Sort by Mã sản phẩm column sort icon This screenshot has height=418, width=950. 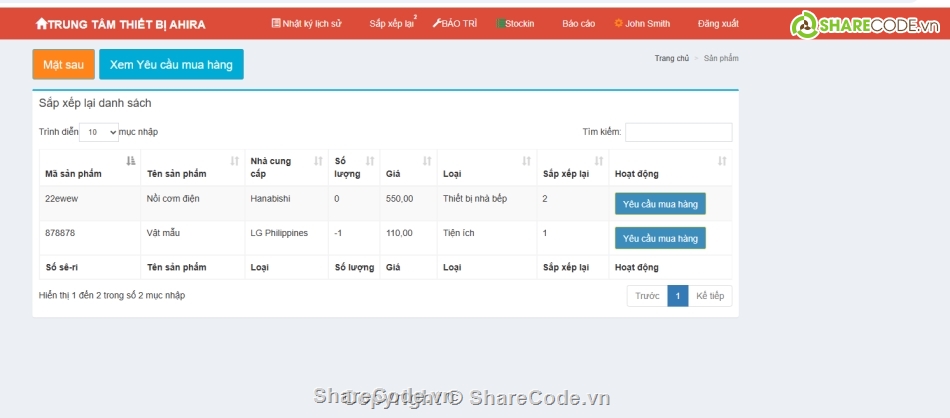tap(130, 161)
